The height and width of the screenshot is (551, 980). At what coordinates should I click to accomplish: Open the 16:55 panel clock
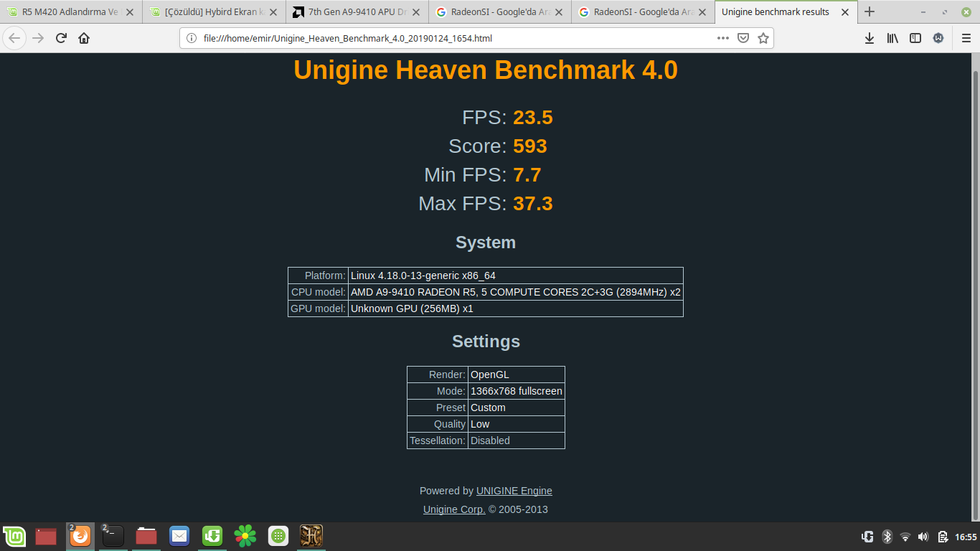point(966,537)
